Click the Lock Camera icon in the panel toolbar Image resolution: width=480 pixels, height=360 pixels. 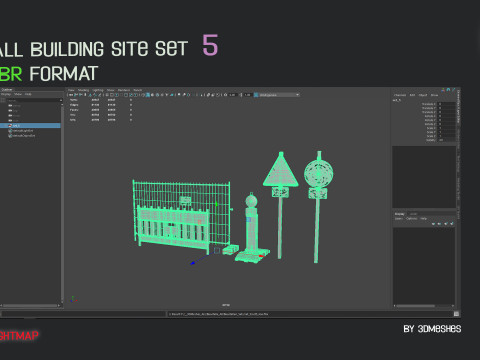click(76, 95)
